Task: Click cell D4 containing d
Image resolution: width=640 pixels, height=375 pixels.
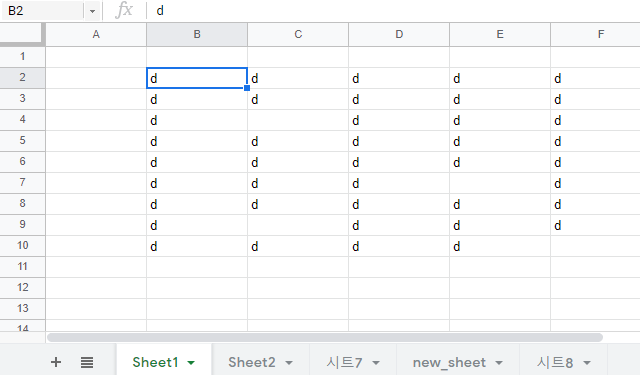Action: click(399, 120)
